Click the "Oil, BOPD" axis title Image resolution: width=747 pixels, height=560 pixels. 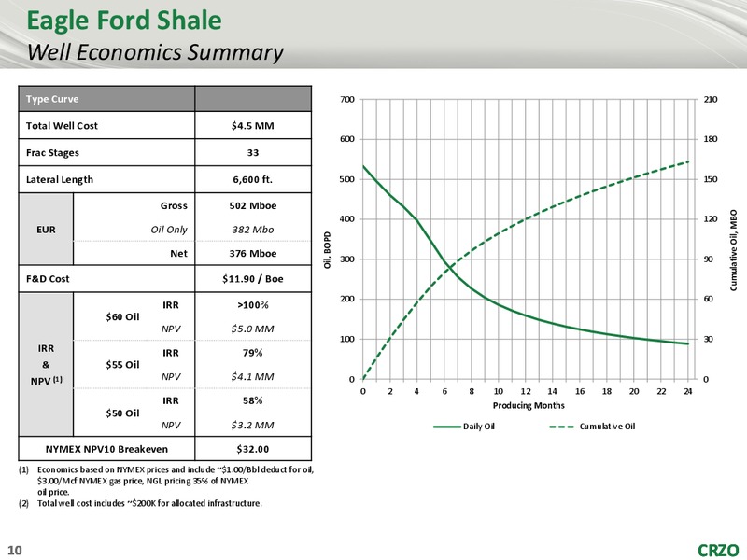328,250
